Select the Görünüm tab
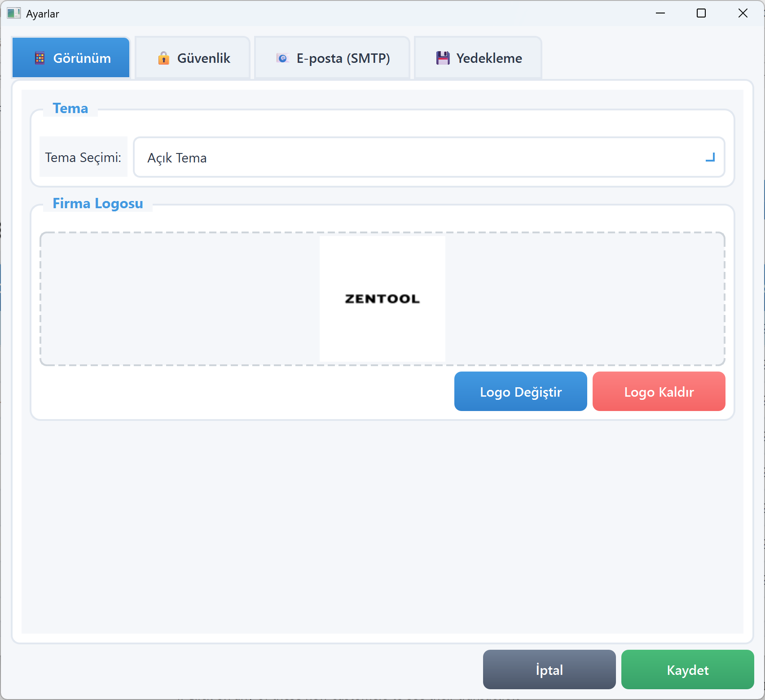This screenshot has height=700, width=765. tap(71, 58)
